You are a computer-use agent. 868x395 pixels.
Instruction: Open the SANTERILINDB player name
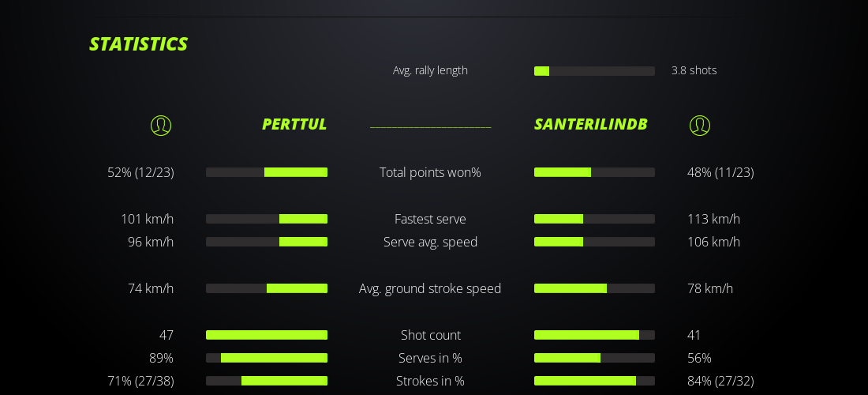pos(591,125)
